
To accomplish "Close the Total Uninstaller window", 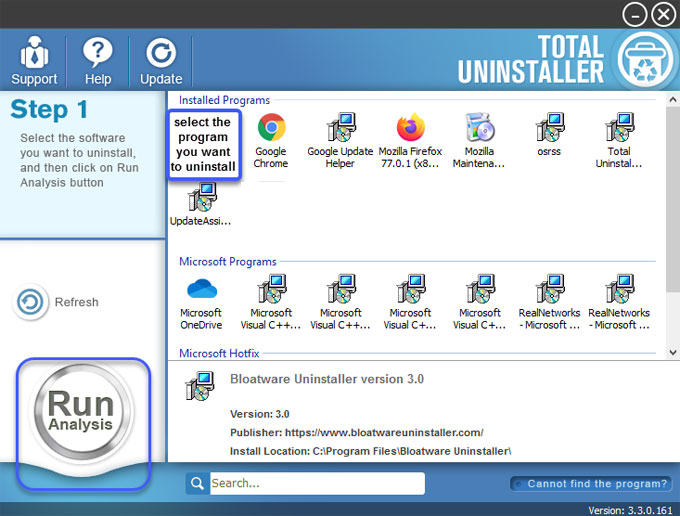I will tap(664, 15).
